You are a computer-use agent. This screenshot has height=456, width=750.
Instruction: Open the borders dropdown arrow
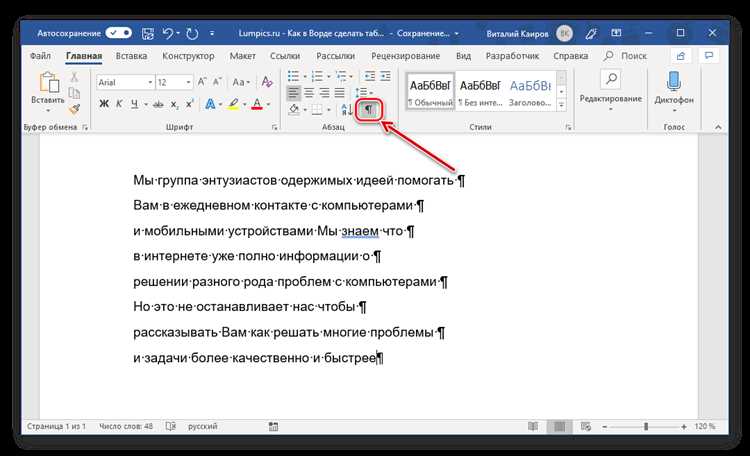(329, 110)
